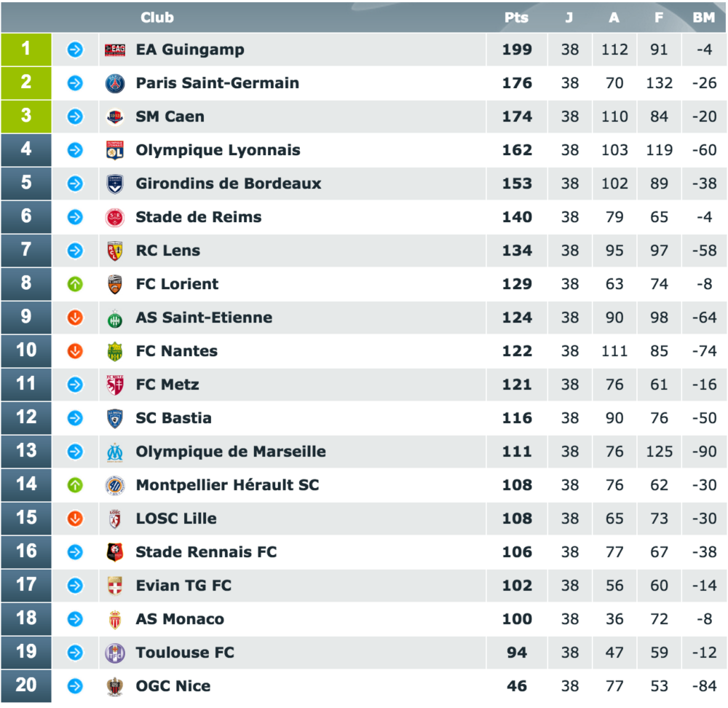Select the Paris Saint-Germain logo

tap(116, 82)
